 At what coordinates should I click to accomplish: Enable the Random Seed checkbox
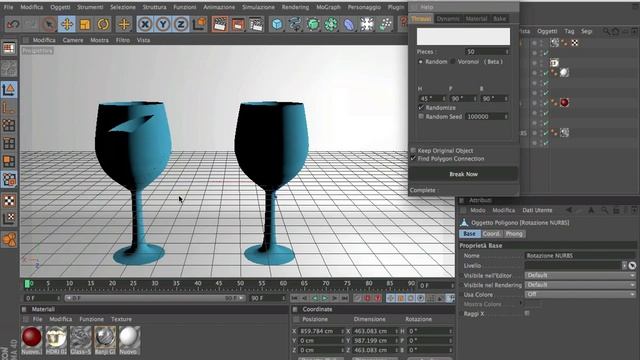[421, 116]
